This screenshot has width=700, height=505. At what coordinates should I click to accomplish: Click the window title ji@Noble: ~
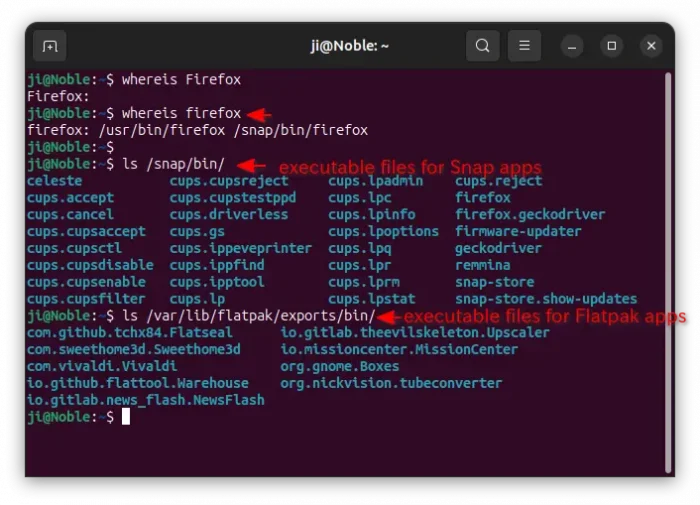350,46
